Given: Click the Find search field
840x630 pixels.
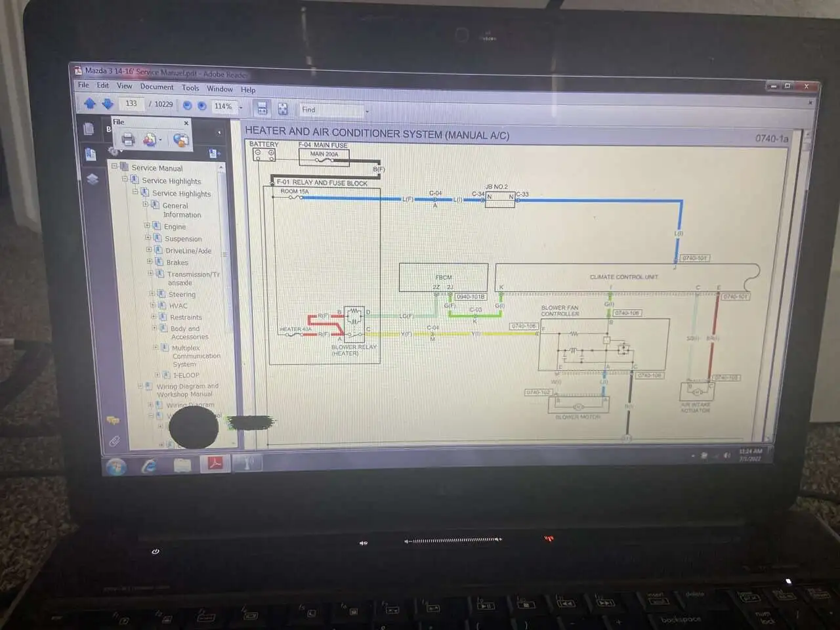Looking at the screenshot, I should pos(330,110).
